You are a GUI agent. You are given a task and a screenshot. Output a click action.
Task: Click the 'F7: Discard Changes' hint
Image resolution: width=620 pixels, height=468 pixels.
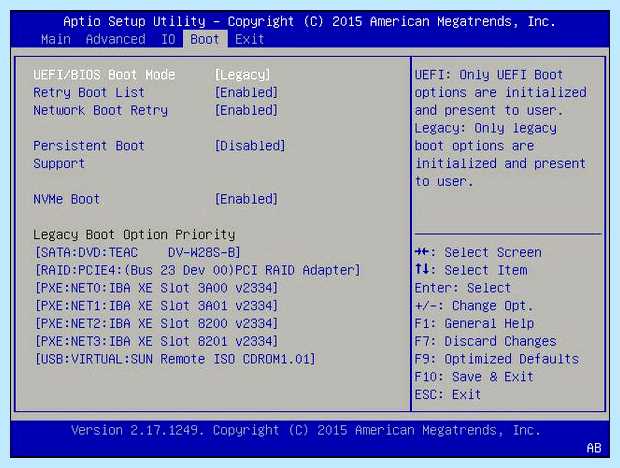click(486, 342)
